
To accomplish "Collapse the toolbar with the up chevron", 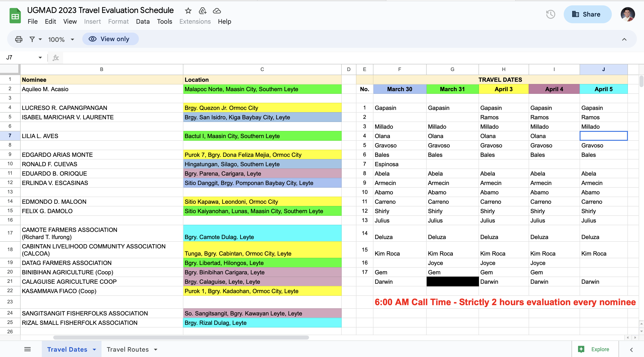I will 624,39.
